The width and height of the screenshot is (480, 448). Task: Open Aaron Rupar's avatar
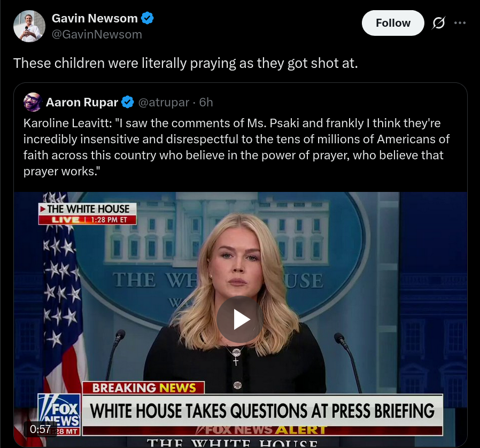33,102
